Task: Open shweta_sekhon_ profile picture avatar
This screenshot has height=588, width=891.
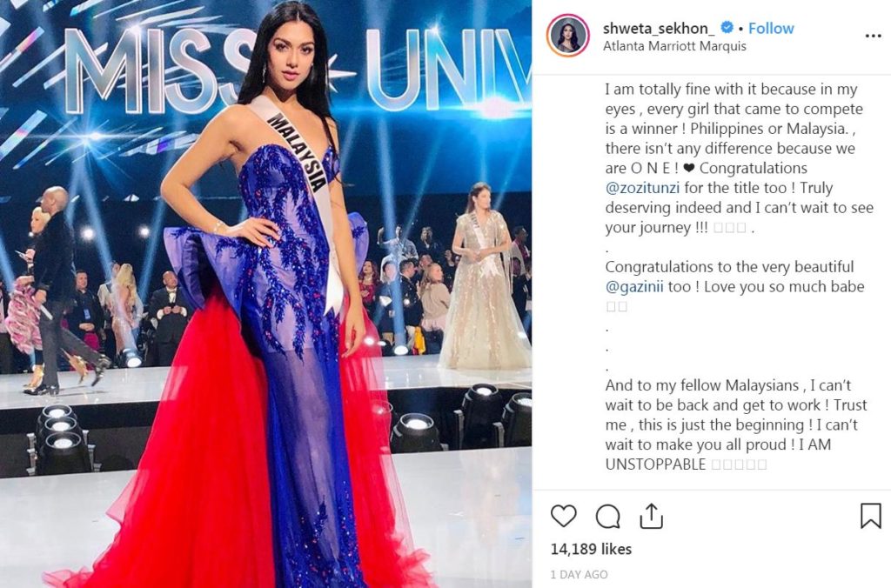Action: pos(567,35)
